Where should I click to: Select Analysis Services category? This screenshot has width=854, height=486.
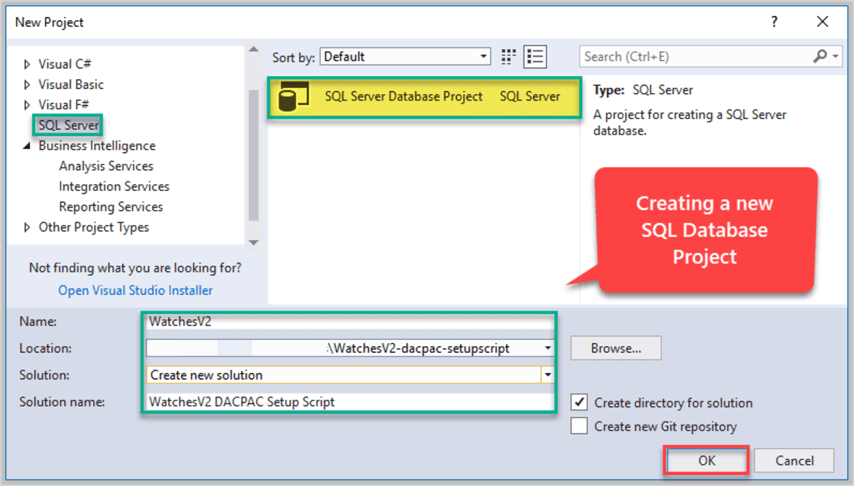pyautogui.click(x=106, y=166)
